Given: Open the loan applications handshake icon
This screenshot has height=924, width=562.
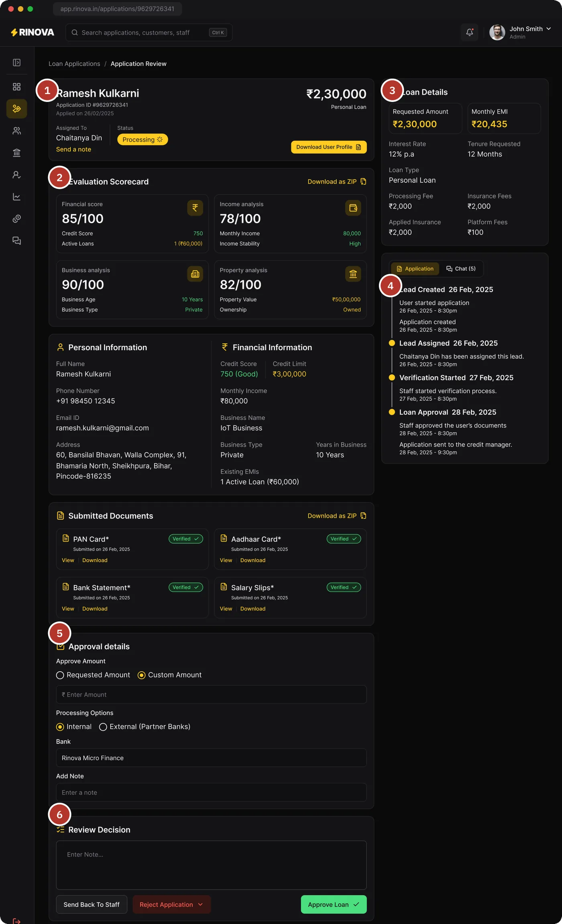Looking at the screenshot, I should click(x=16, y=109).
